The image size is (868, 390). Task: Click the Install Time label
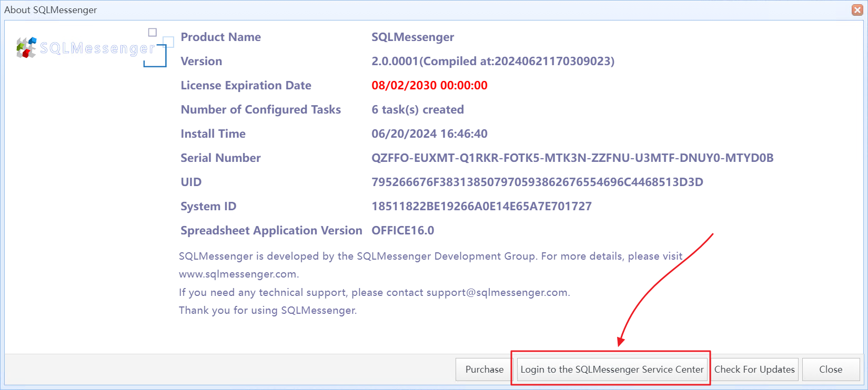point(213,134)
